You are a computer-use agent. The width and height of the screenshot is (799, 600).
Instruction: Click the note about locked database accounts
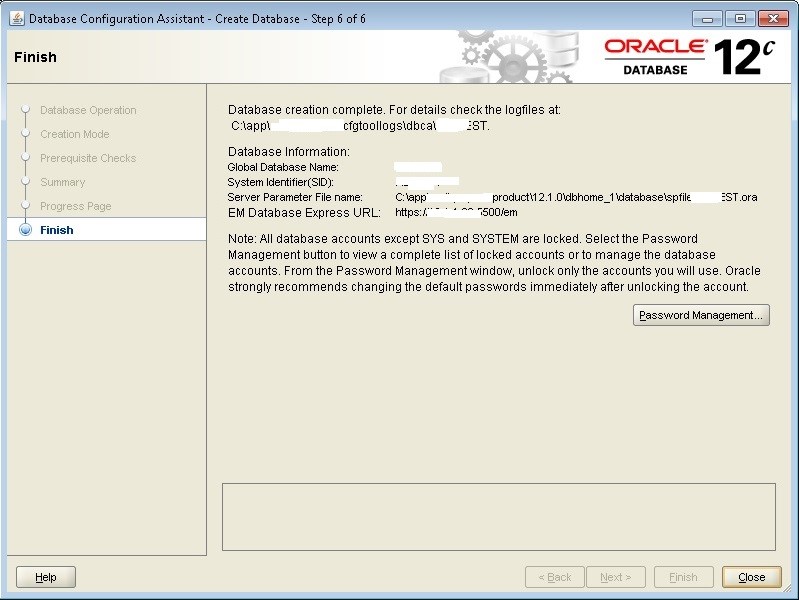click(494, 263)
